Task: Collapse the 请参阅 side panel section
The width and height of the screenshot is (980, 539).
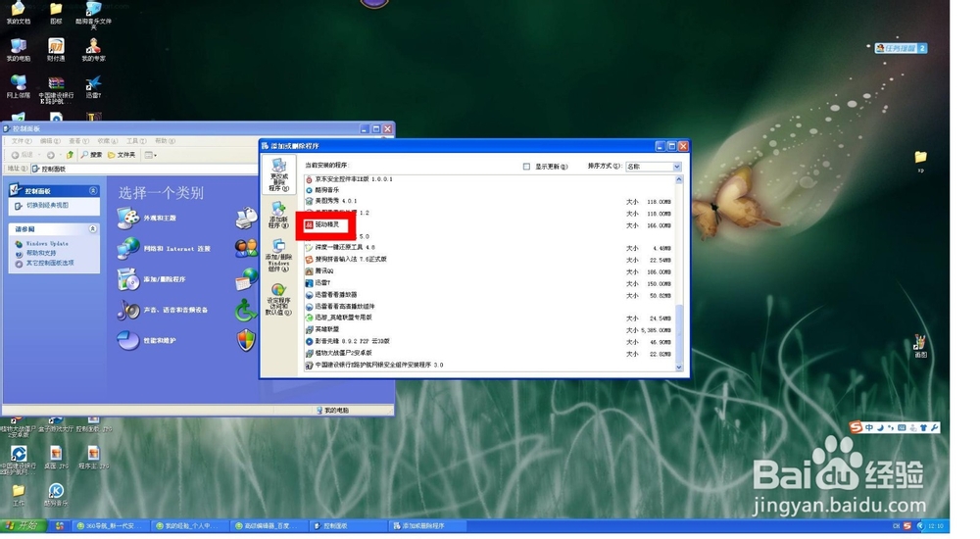Action: (92, 229)
